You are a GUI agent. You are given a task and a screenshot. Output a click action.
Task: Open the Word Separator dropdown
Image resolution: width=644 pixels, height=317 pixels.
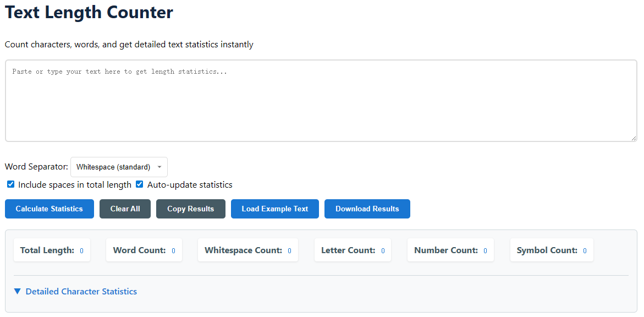click(119, 167)
